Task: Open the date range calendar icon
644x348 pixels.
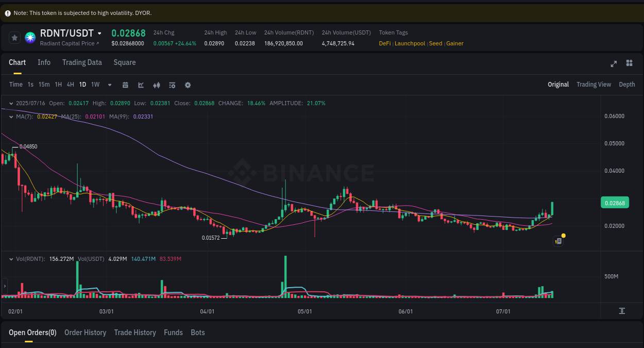Action: point(125,85)
